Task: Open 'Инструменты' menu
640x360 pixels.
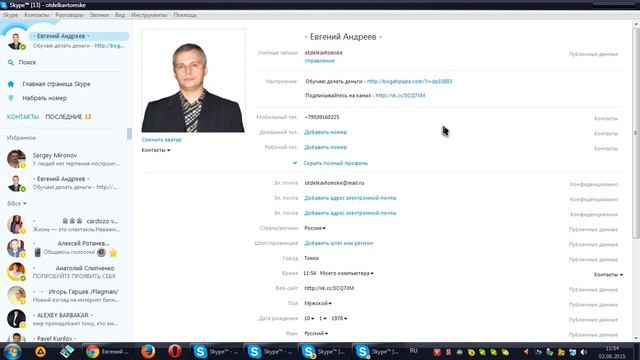Action: coord(149,15)
